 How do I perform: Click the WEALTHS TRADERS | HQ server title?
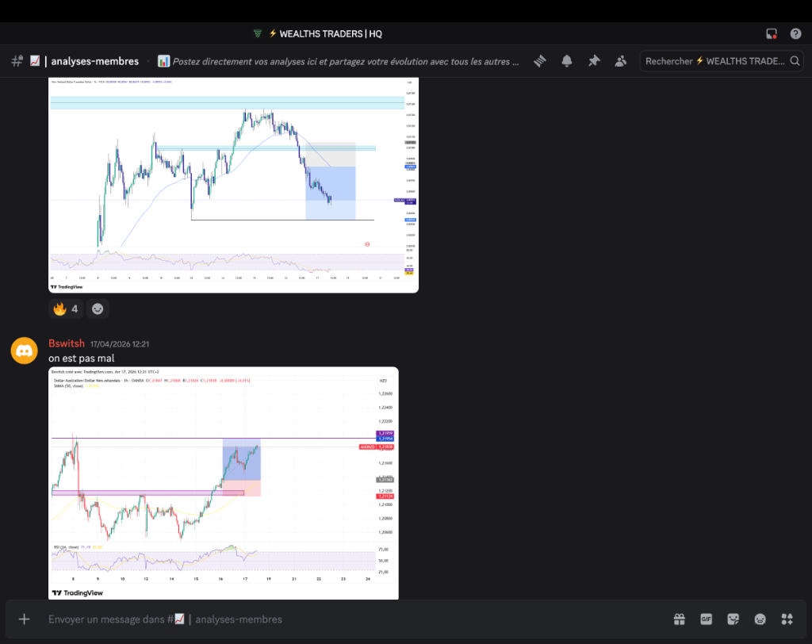click(331, 33)
